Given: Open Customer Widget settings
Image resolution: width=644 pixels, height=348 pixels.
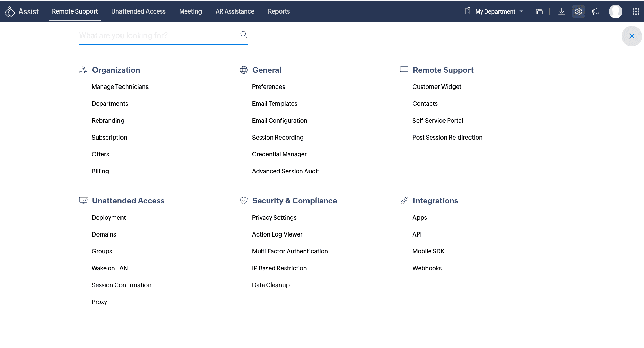Looking at the screenshot, I should pos(436,87).
